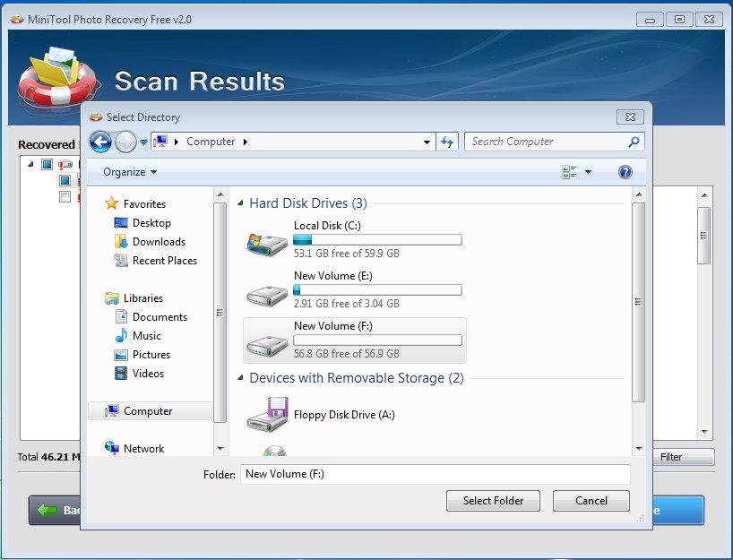Minimize the MiniTool Photo Recovery window
The image size is (733, 560).
650,20
